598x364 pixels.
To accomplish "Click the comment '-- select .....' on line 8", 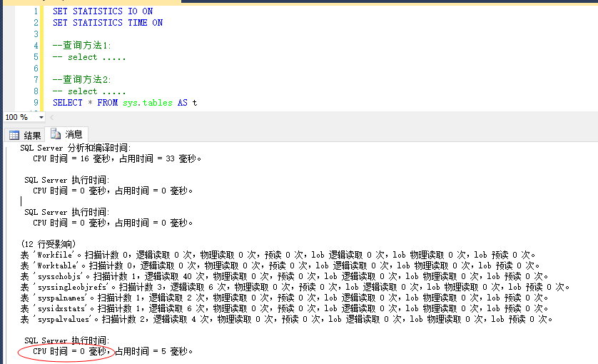I will (89, 91).
